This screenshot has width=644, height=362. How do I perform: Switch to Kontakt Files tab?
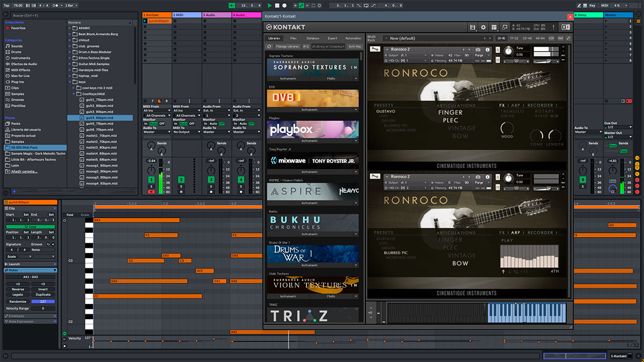(x=294, y=38)
